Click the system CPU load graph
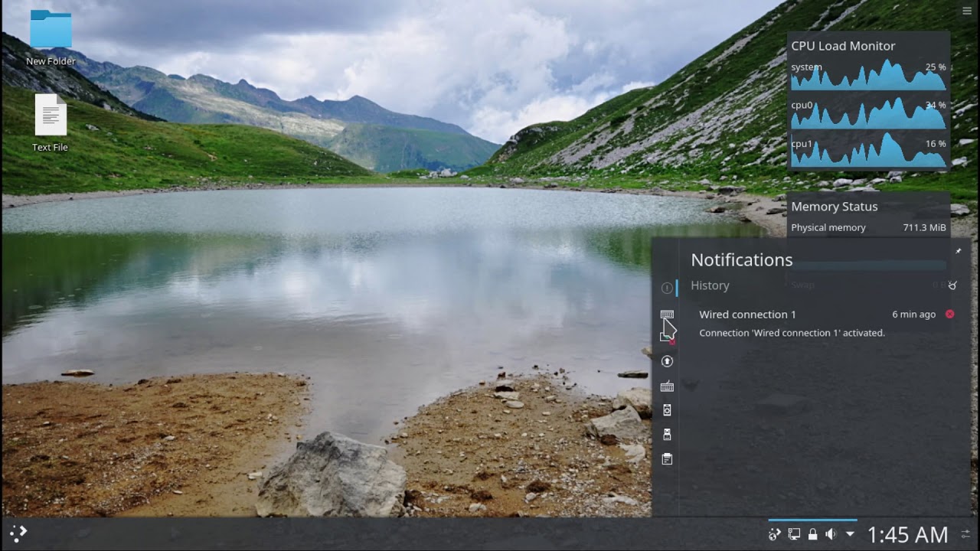The height and width of the screenshot is (551, 980). pyautogui.click(x=868, y=75)
